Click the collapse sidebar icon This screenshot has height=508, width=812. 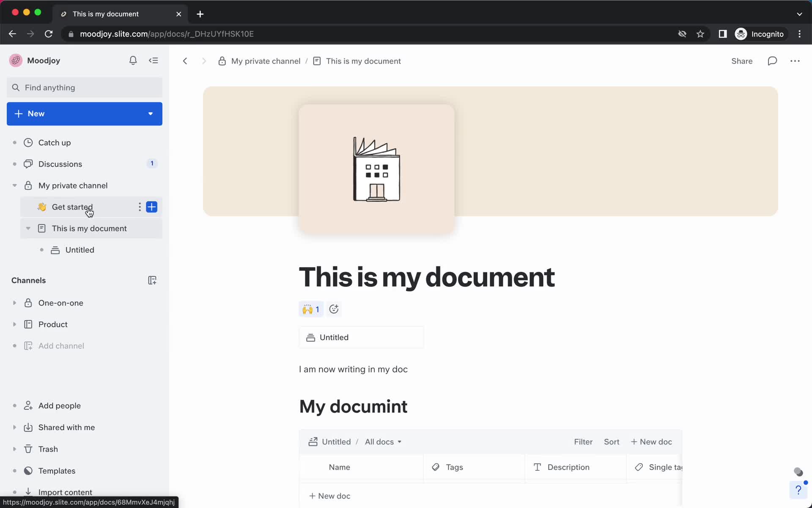click(154, 60)
